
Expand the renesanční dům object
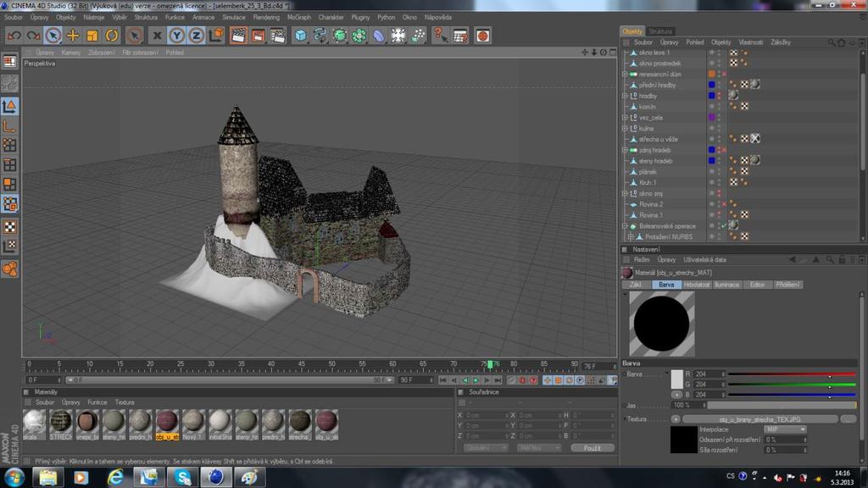(626, 75)
